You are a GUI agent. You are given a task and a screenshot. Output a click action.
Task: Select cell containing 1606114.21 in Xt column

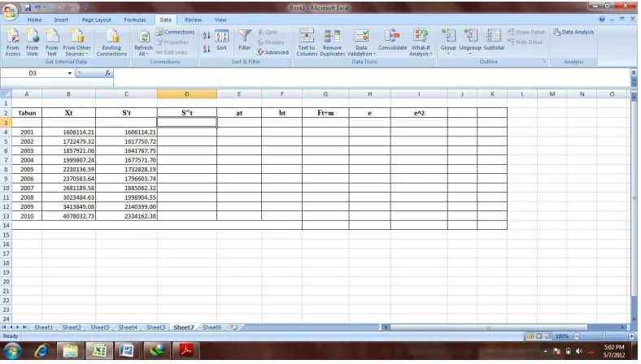tap(68, 132)
